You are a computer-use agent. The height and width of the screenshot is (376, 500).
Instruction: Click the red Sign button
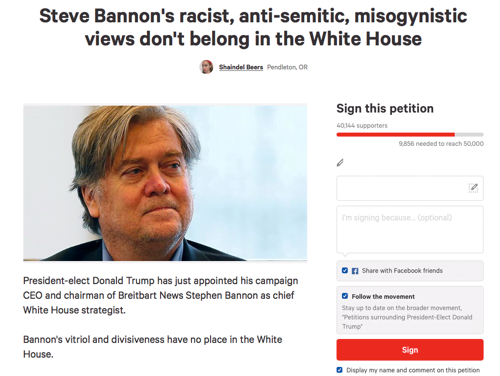[x=410, y=350]
